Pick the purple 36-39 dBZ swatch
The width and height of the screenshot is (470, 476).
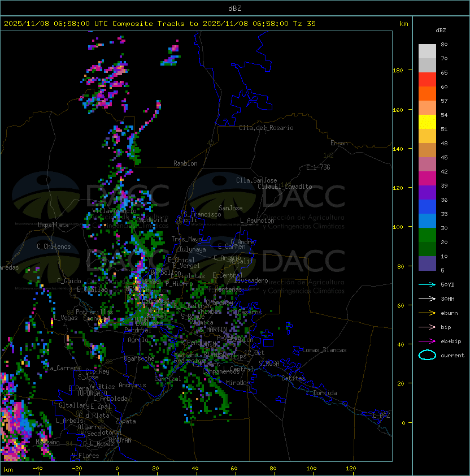(x=427, y=192)
